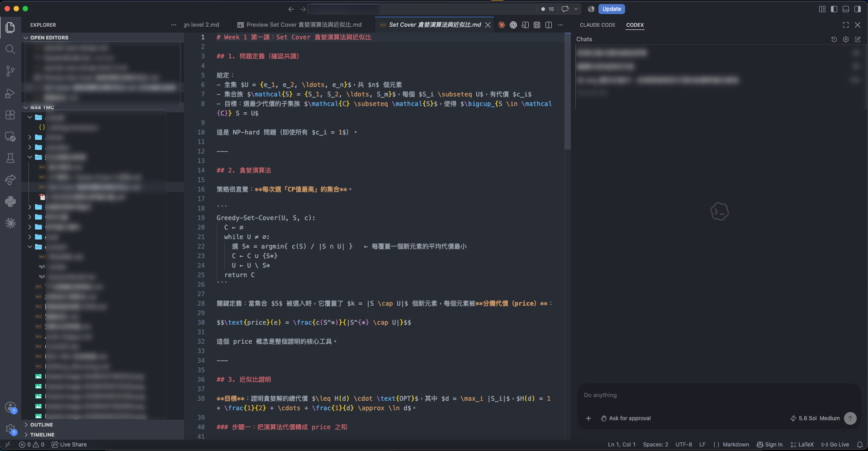Image resolution: width=868 pixels, height=451 pixels.
Task: Open the Explorer view in activity bar
Action: click(10, 27)
